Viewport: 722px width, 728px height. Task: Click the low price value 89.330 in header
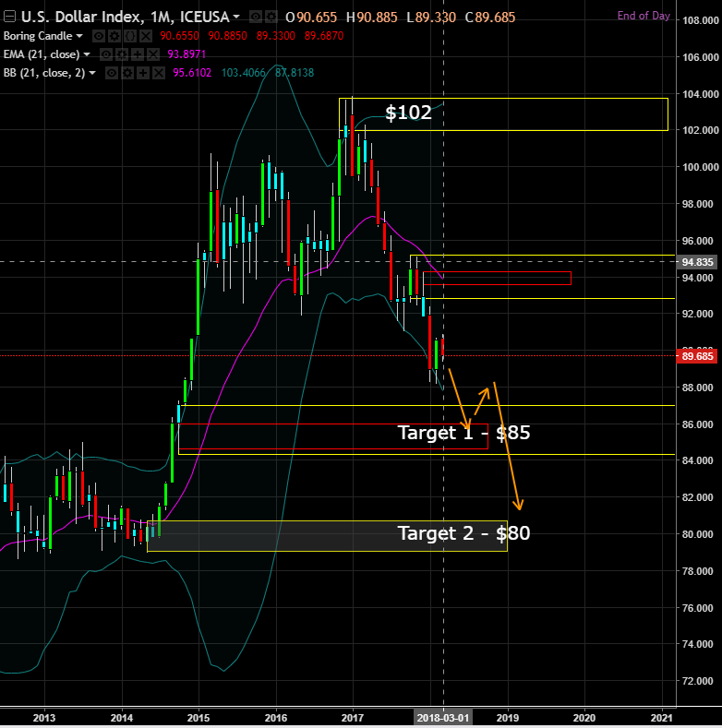point(436,18)
